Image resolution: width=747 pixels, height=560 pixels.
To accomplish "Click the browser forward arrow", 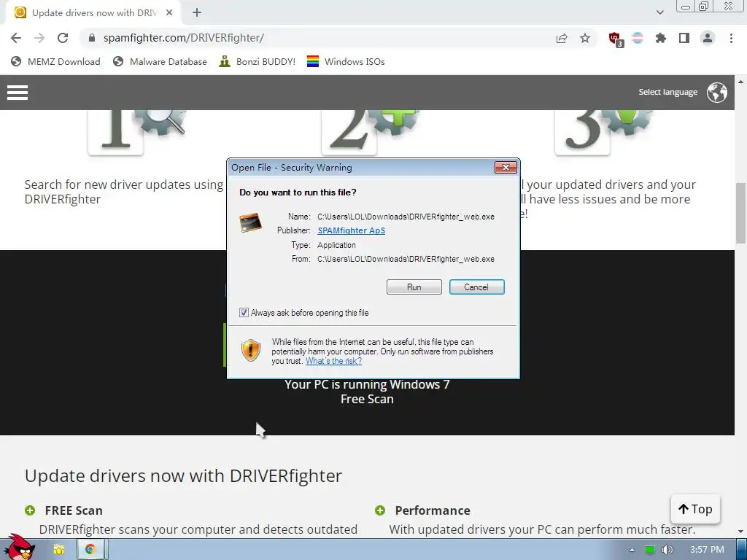I will point(39,38).
